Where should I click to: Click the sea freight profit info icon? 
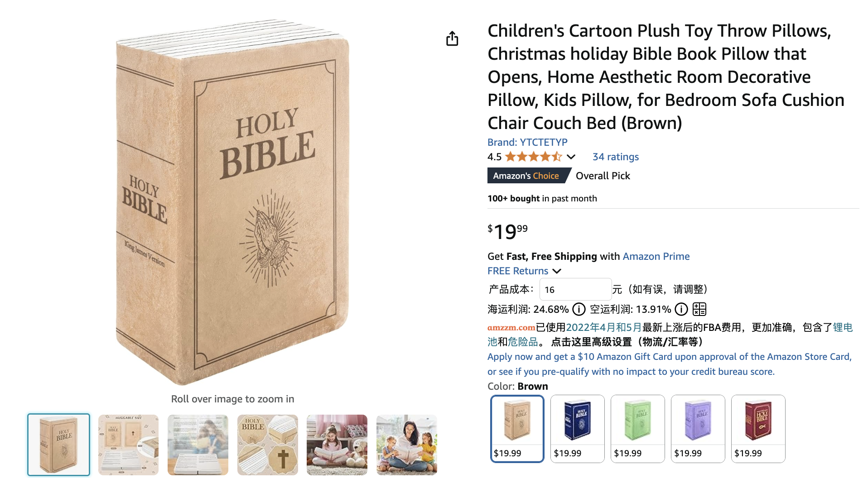[x=579, y=309]
